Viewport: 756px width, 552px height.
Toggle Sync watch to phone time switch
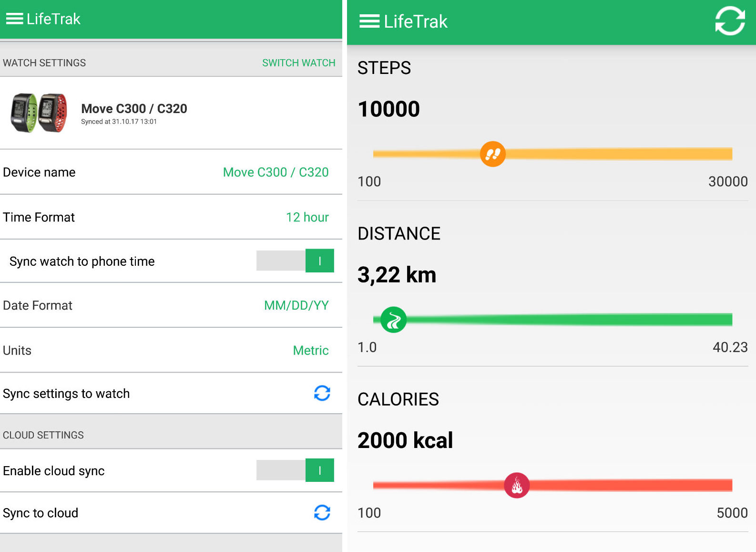(295, 260)
